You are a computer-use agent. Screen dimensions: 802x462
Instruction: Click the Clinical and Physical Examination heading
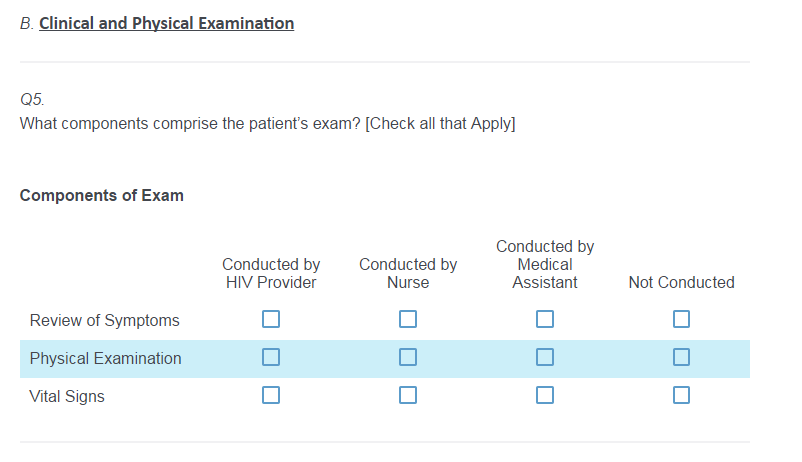166,23
